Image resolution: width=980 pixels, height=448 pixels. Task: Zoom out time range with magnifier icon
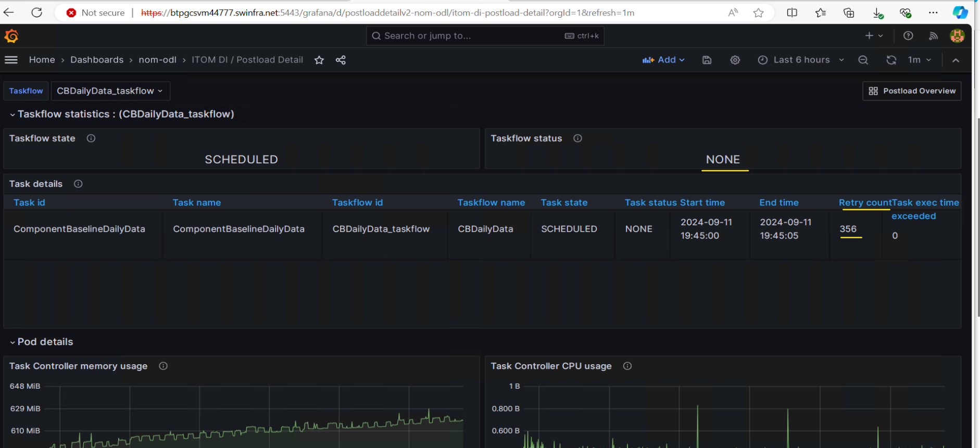click(863, 60)
